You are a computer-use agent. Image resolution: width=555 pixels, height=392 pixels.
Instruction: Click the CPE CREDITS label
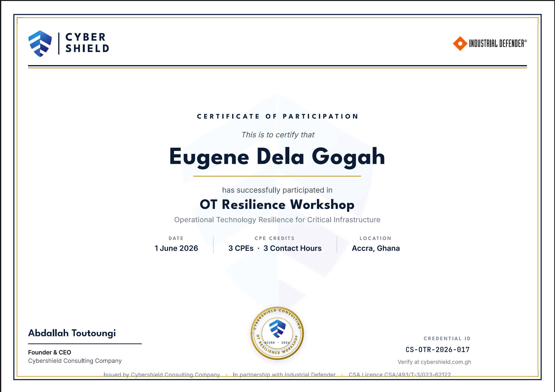[x=275, y=238]
